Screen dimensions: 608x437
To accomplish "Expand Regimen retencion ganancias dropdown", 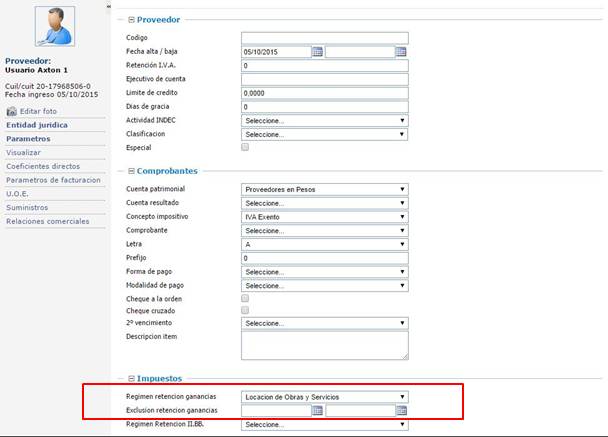I will pos(325,397).
